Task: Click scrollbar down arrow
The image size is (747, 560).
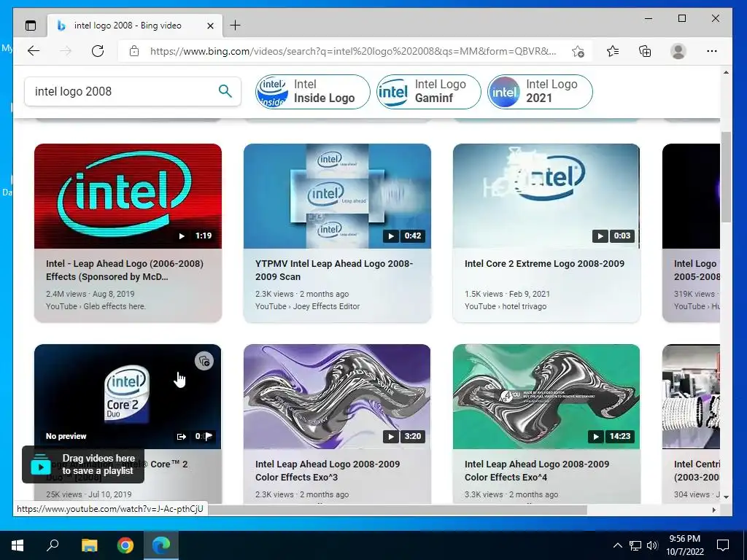Action: pyautogui.click(x=726, y=497)
